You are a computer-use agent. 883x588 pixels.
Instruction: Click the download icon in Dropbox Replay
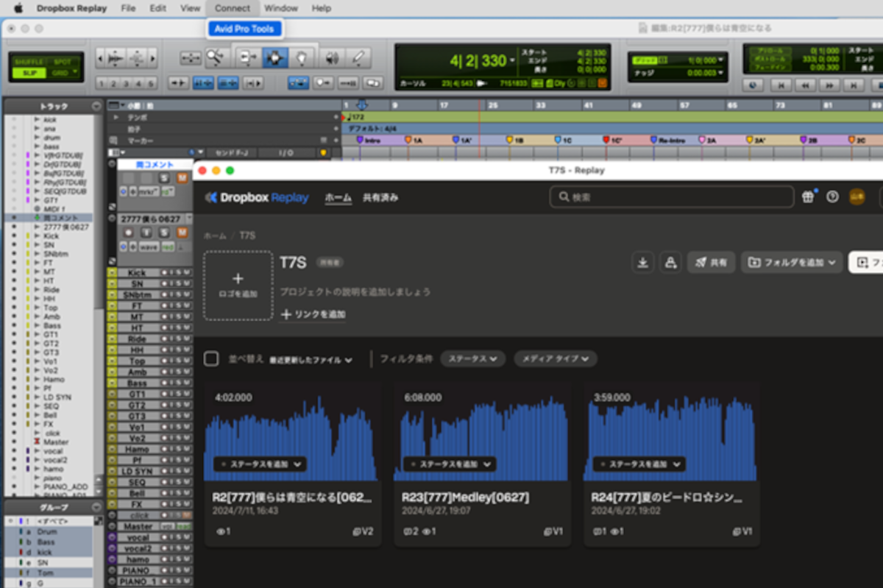[x=642, y=262]
